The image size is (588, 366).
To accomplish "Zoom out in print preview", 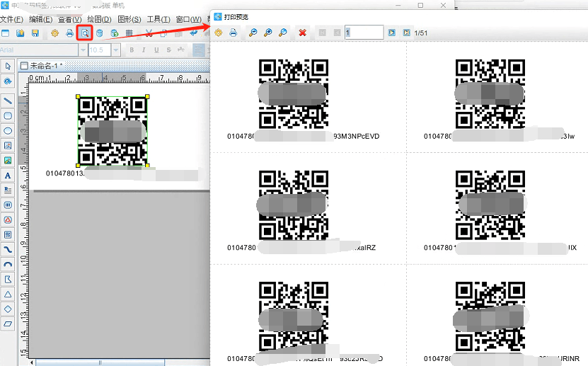I will (253, 33).
